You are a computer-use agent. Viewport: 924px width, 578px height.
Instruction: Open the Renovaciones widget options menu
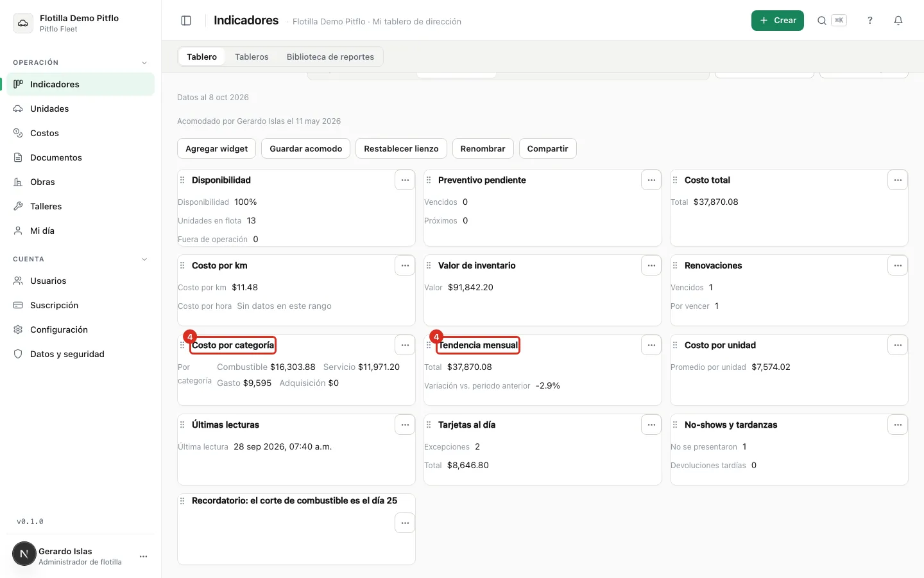click(898, 266)
